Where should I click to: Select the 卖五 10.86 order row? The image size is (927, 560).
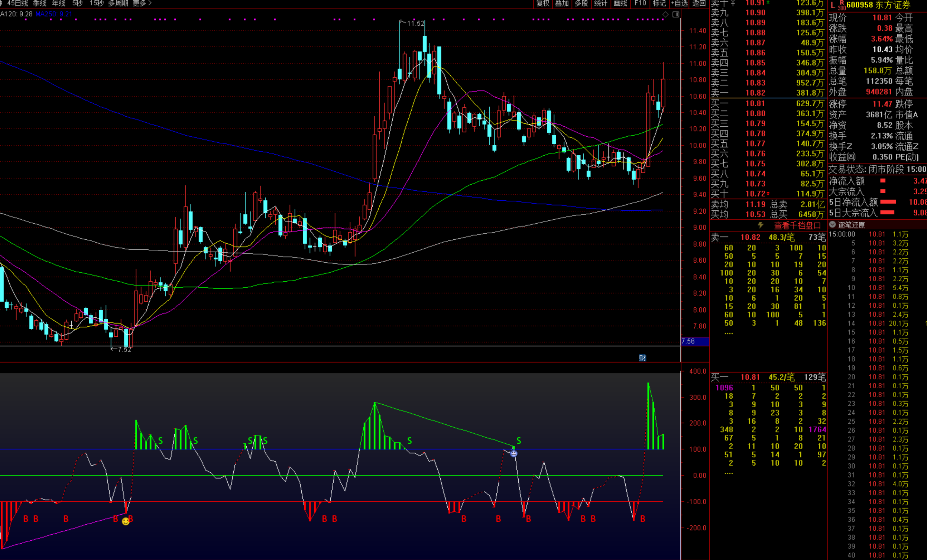768,53
